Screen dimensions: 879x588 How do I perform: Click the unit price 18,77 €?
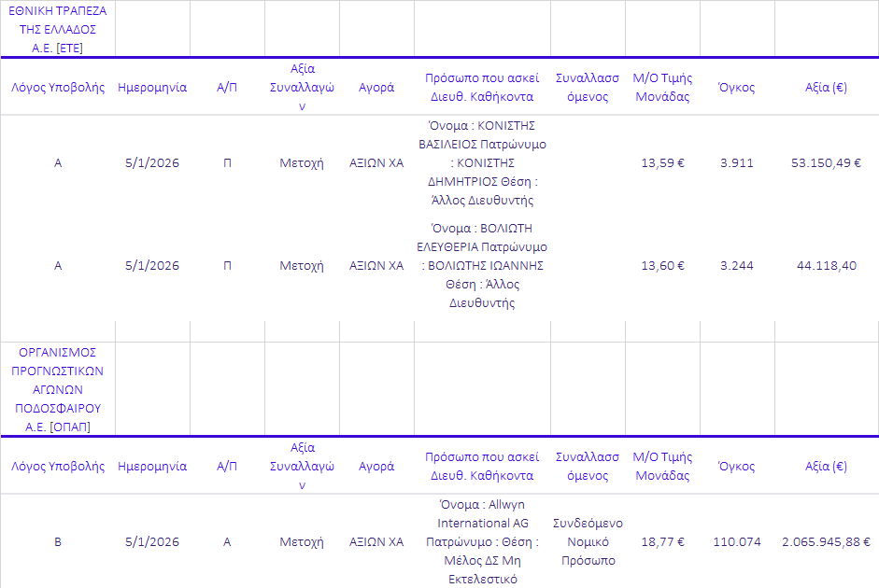pos(662,541)
